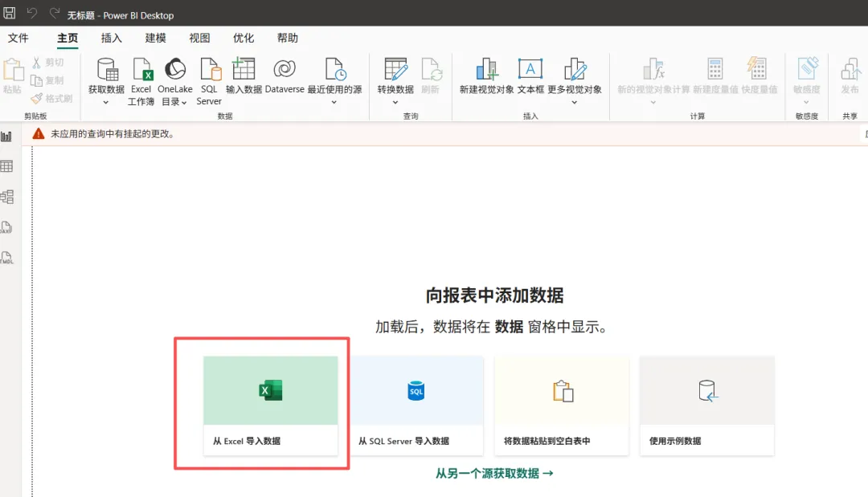Open 最近使用的源 icon

pyautogui.click(x=335, y=70)
